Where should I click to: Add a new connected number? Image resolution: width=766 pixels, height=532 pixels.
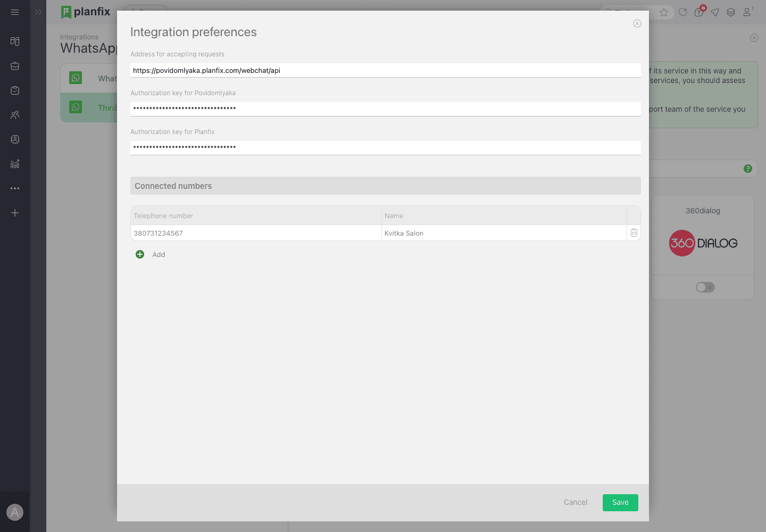[151, 254]
